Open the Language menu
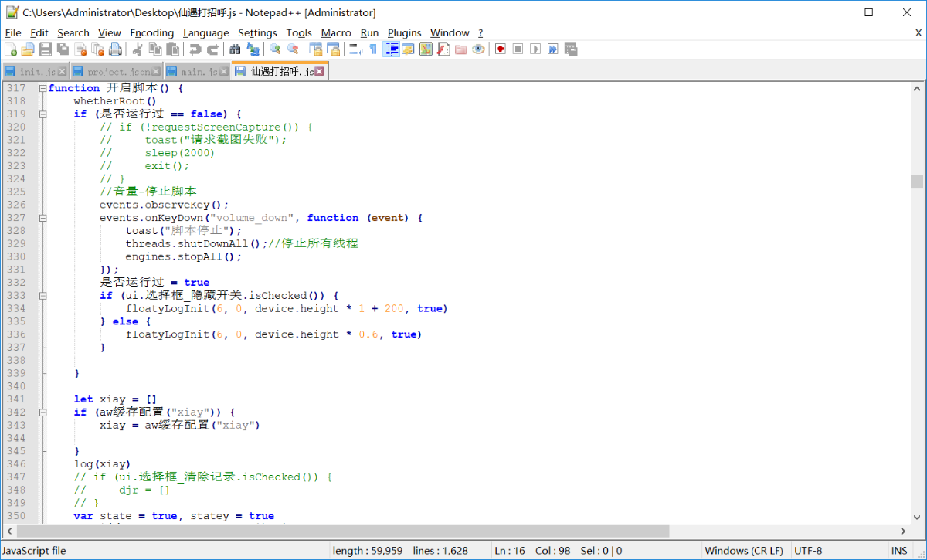The image size is (927, 560). 205,32
